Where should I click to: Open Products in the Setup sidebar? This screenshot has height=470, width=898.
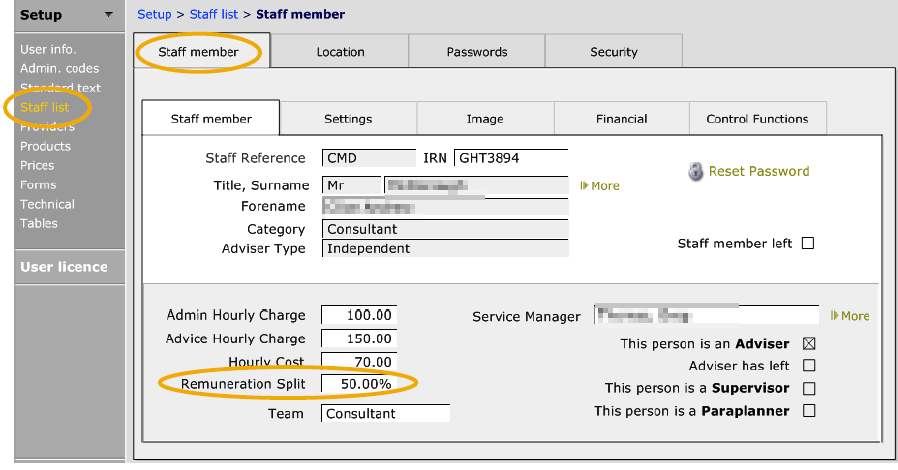pos(45,146)
